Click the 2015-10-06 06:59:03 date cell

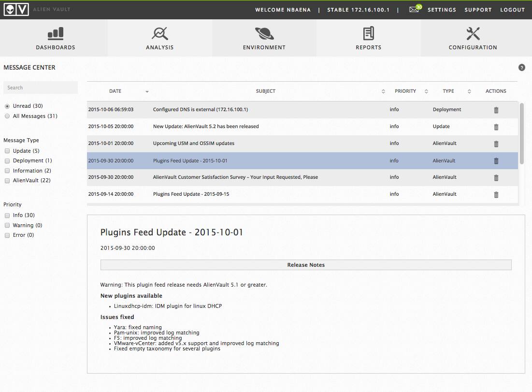[111, 109]
